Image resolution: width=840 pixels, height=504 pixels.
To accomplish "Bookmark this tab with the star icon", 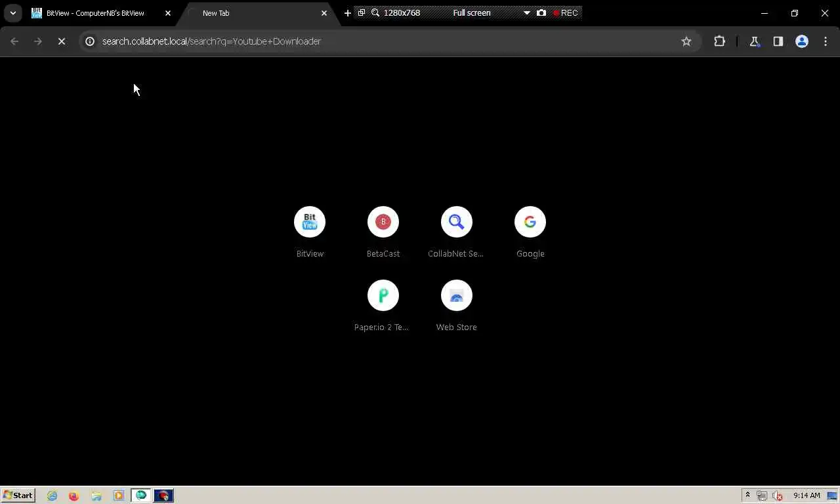I will pos(686,41).
